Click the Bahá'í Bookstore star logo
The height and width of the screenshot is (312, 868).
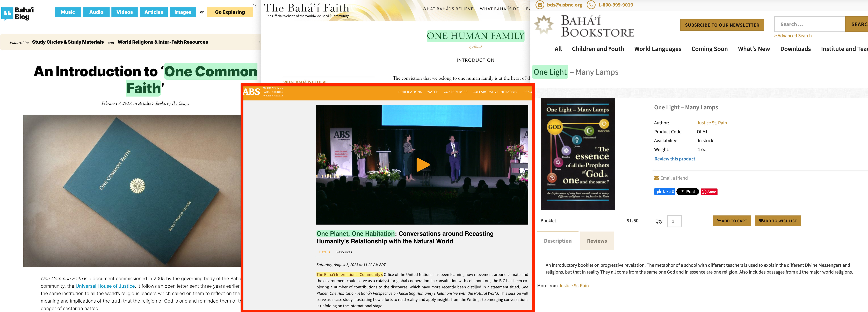[544, 25]
